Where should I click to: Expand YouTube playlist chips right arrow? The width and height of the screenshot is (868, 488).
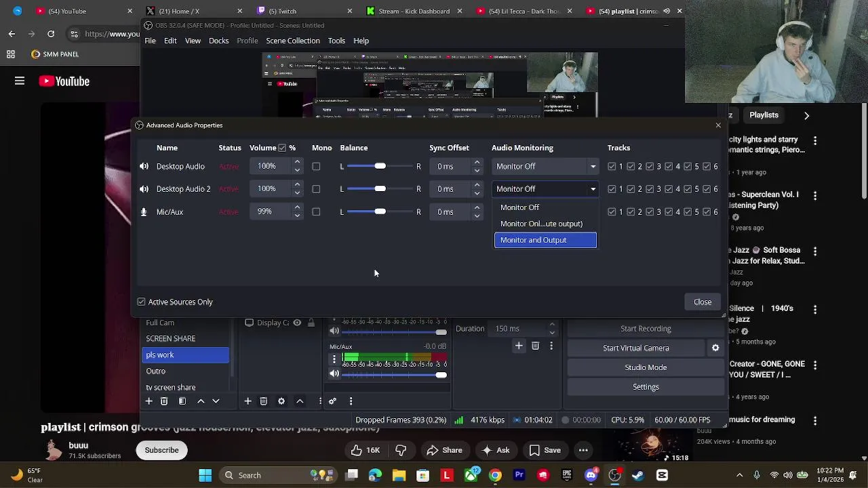click(x=806, y=116)
